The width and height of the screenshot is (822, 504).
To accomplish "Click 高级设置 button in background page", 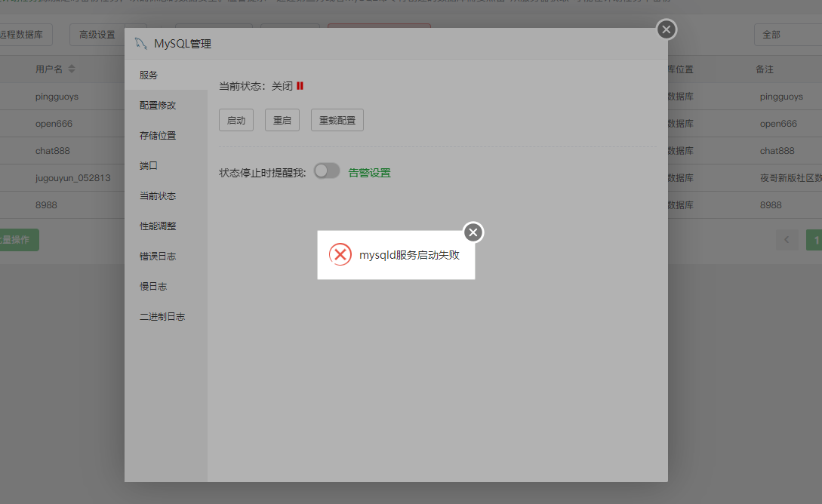I will pos(97,35).
